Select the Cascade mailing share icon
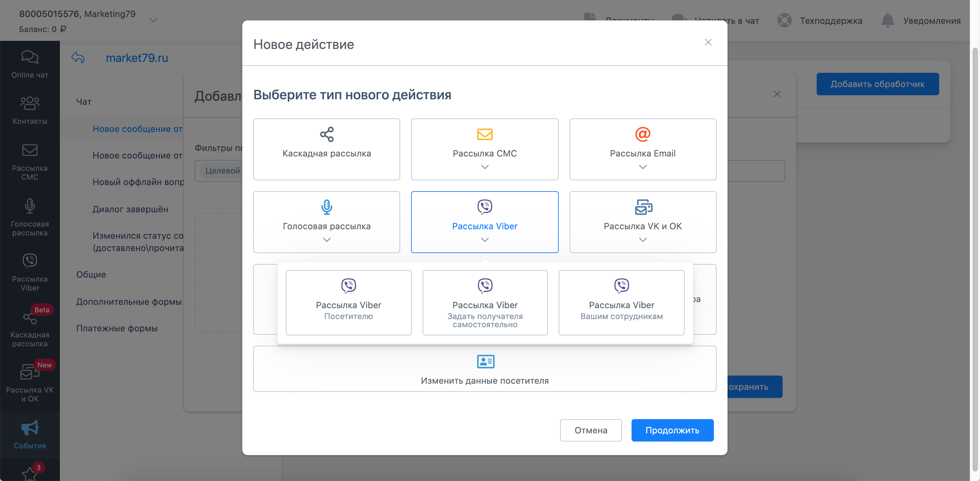This screenshot has width=980, height=481. point(326,134)
